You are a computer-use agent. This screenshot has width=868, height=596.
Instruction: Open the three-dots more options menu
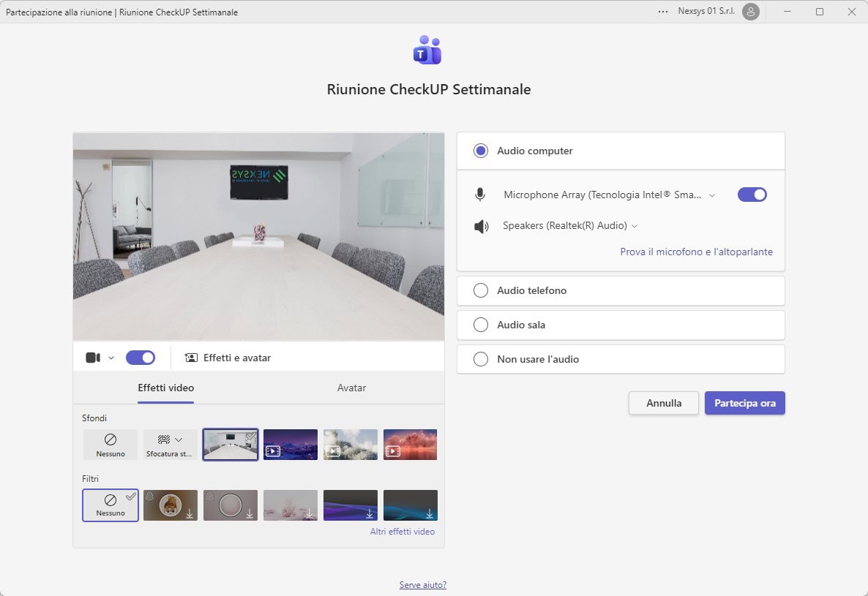(x=662, y=12)
